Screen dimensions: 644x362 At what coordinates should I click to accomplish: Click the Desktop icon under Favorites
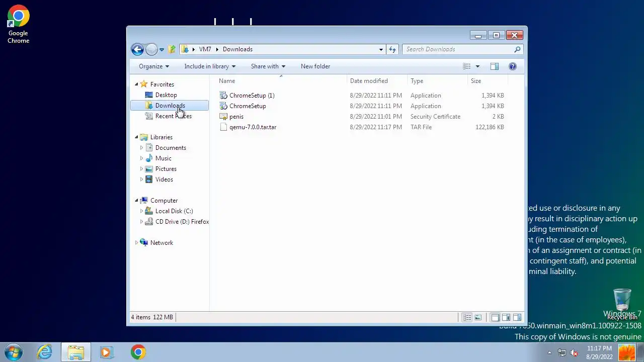[149, 95]
